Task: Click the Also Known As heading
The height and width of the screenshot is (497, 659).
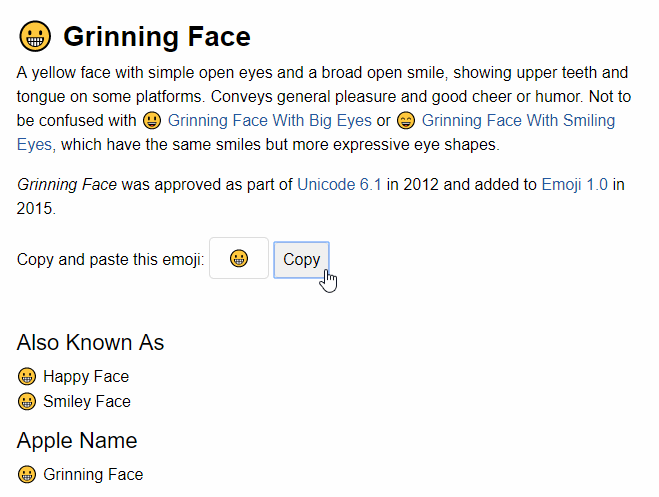Action: tap(90, 343)
